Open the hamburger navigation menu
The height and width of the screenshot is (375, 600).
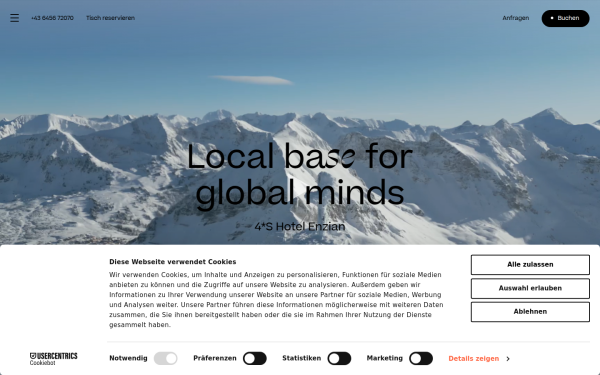(x=15, y=18)
